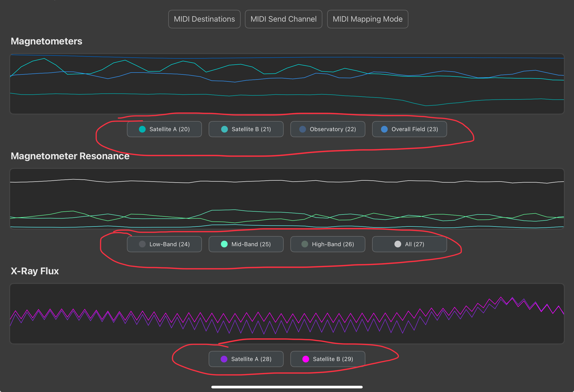Show High-Band (26) resonance line
574x392 pixels.
328,244
